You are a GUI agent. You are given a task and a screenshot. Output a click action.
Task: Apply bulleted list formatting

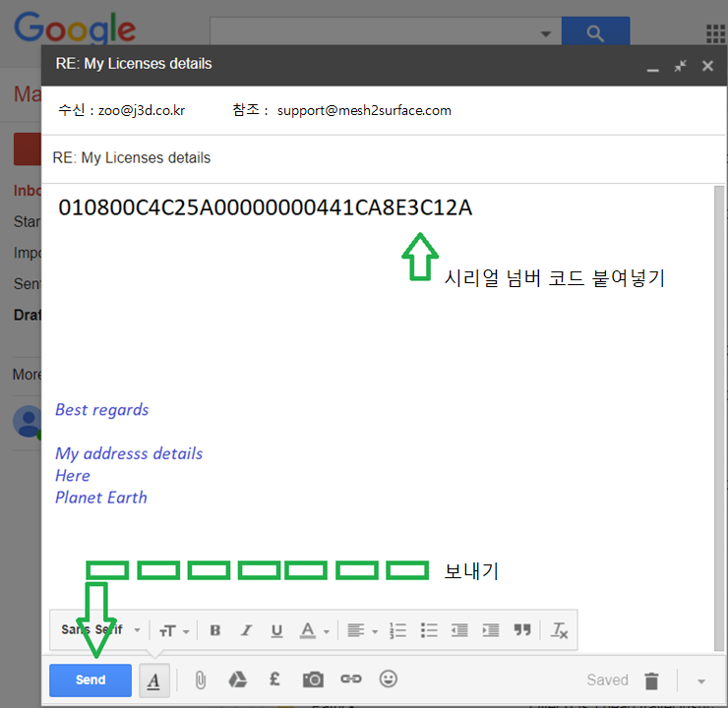tap(429, 630)
